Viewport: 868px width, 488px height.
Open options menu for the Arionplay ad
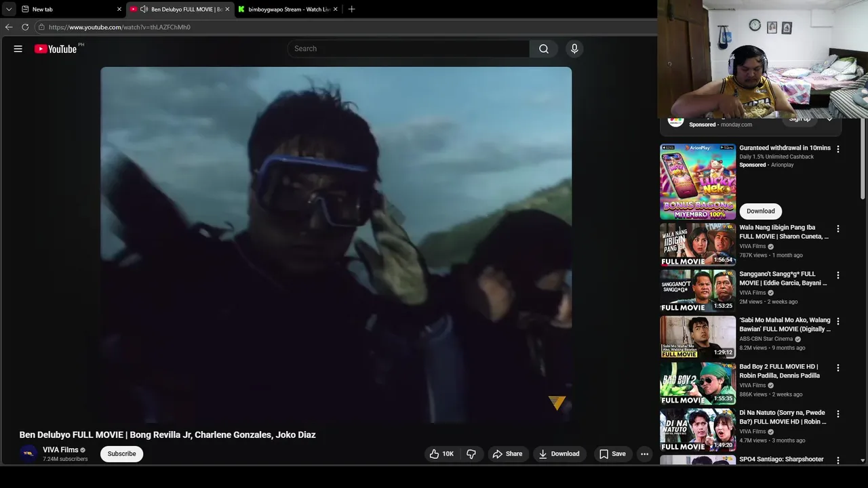838,149
